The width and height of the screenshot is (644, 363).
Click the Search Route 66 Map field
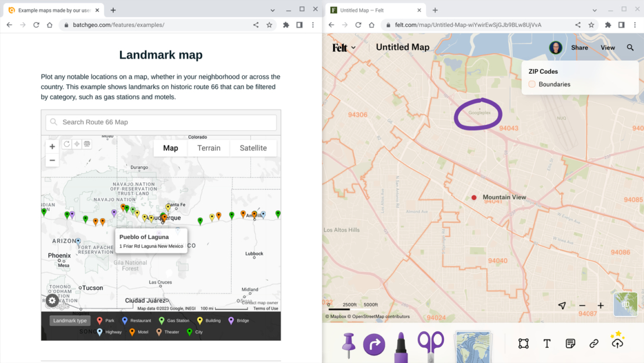coord(161,122)
